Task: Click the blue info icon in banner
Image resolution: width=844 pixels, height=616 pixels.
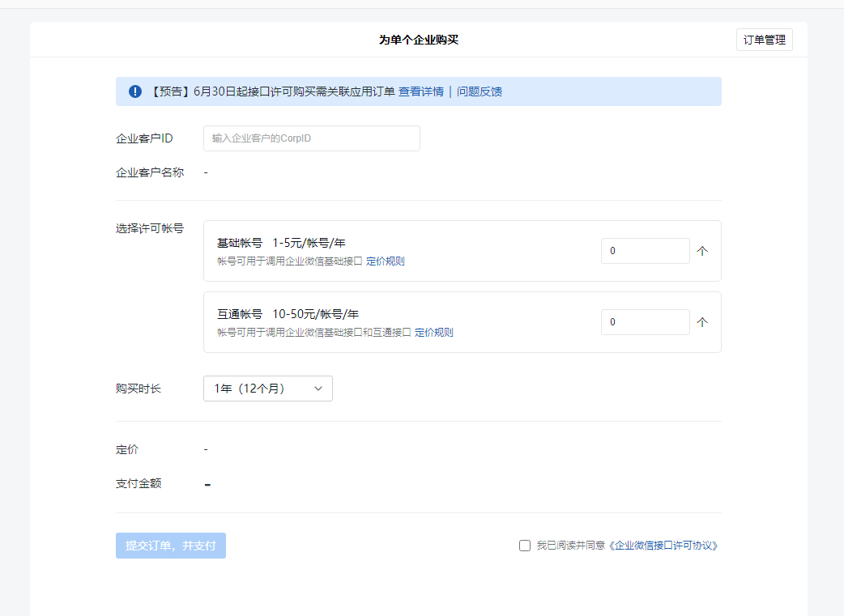Action: tap(135, 91)
